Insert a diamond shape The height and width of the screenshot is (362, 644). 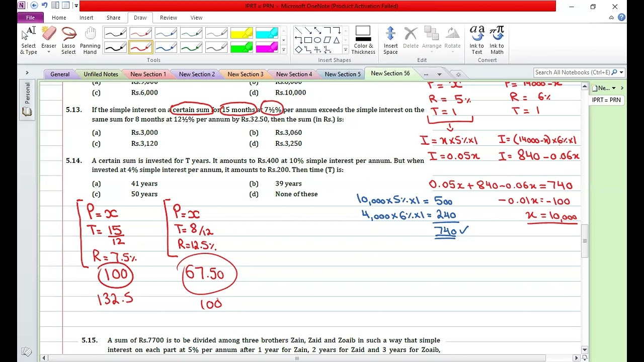pos(298,49)
